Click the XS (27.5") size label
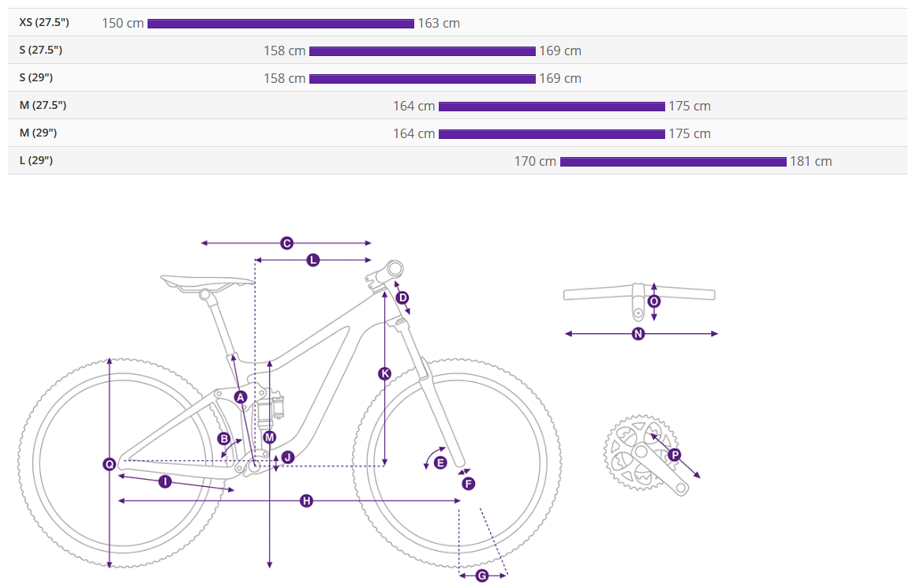The height and width of the screenshot is (588, 924). point(46,22)
